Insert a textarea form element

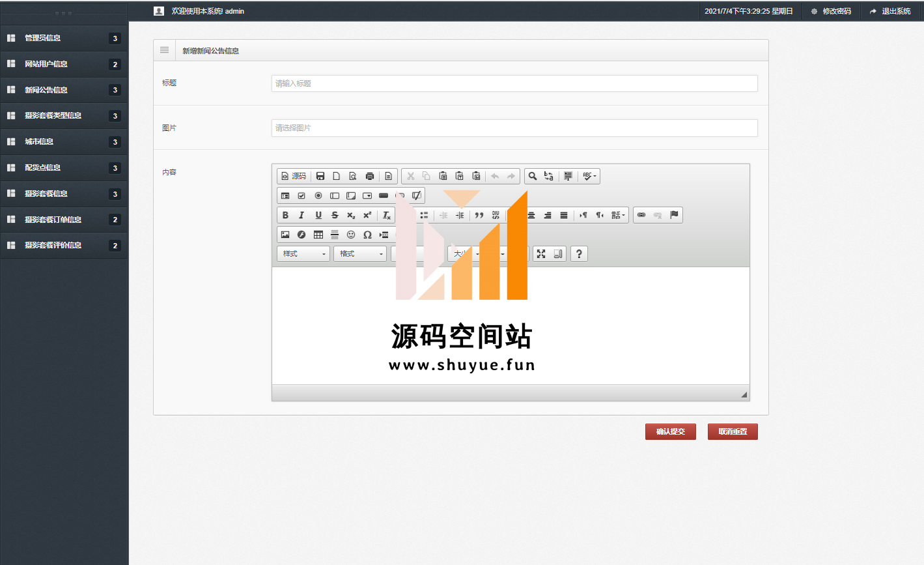tap(351, 196)
